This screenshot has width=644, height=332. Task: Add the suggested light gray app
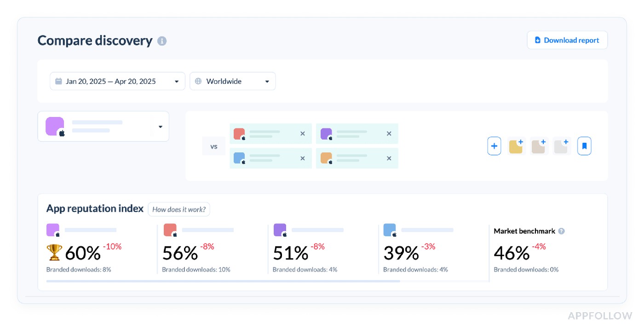coord(561,146)
